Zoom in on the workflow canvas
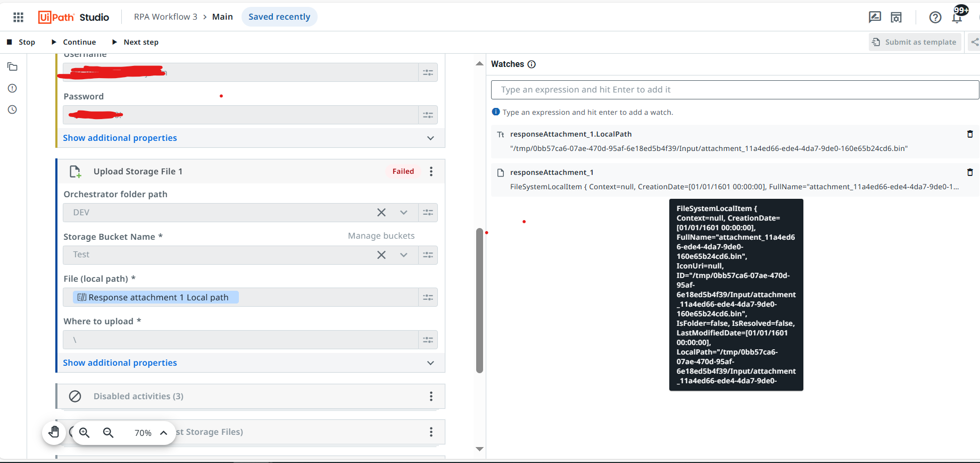The width and height of the screenshot is (980, 463). click(x=84, y=433)
